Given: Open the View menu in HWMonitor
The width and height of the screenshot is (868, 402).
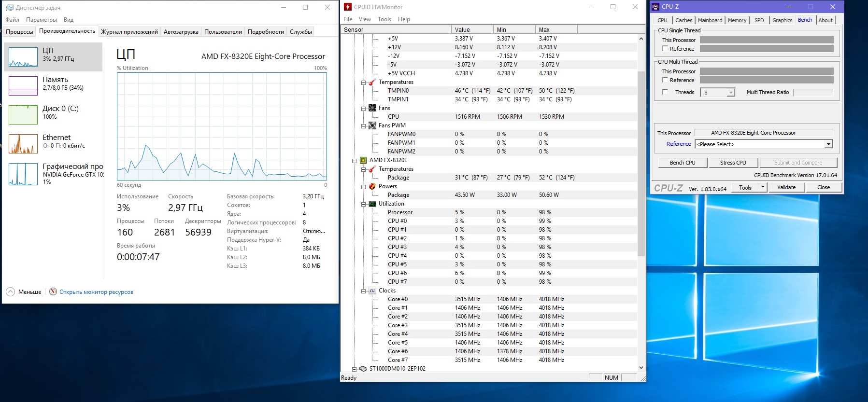Looking at the screenshot, I should [365, 19].
